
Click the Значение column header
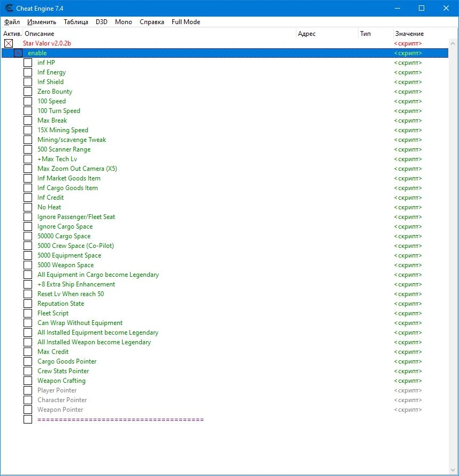point(409,34)
